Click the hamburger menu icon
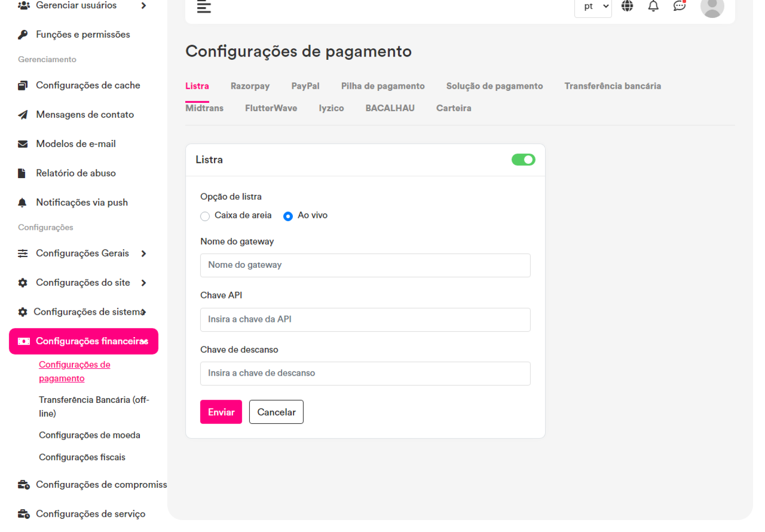The image size is (765, 532). pos(204,7)
